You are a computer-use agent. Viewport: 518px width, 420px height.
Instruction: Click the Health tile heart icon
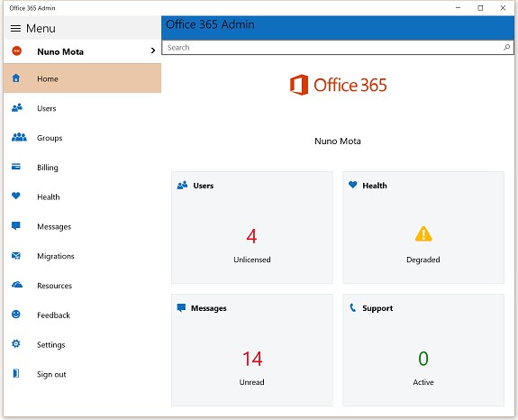pos(353,185)
